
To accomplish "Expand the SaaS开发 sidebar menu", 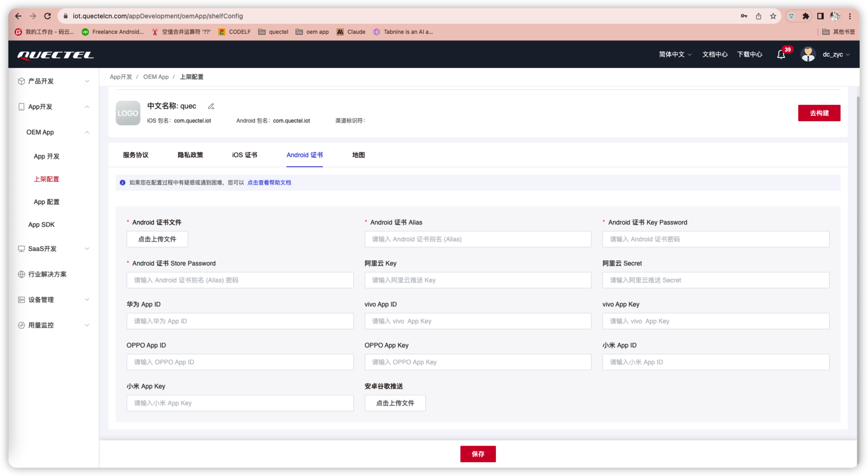I will (53, 249).
